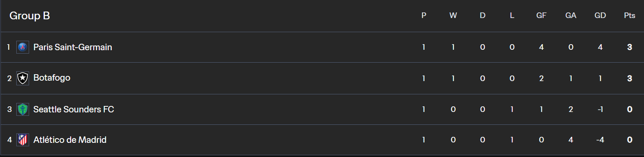Open Atlético de Madrid team link
The width and height of the screenshot is (644, 157).
pyautogui.click(x=70, y=140)
